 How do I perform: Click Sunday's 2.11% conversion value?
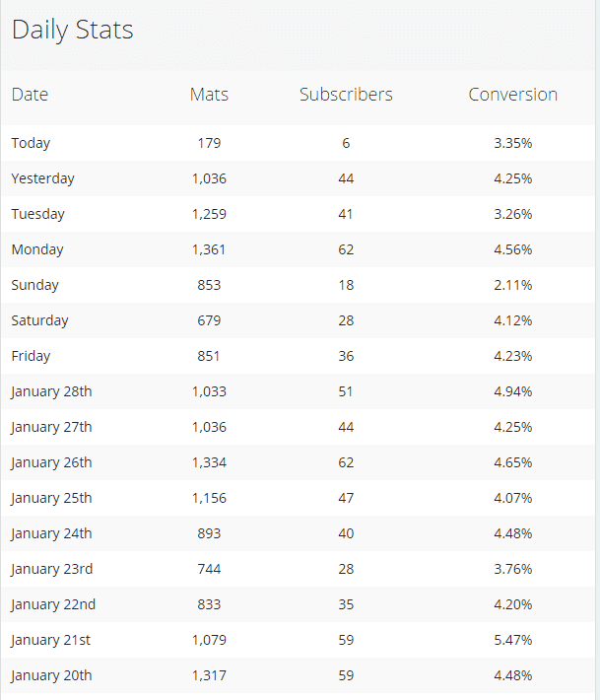(x=512, y=285)
